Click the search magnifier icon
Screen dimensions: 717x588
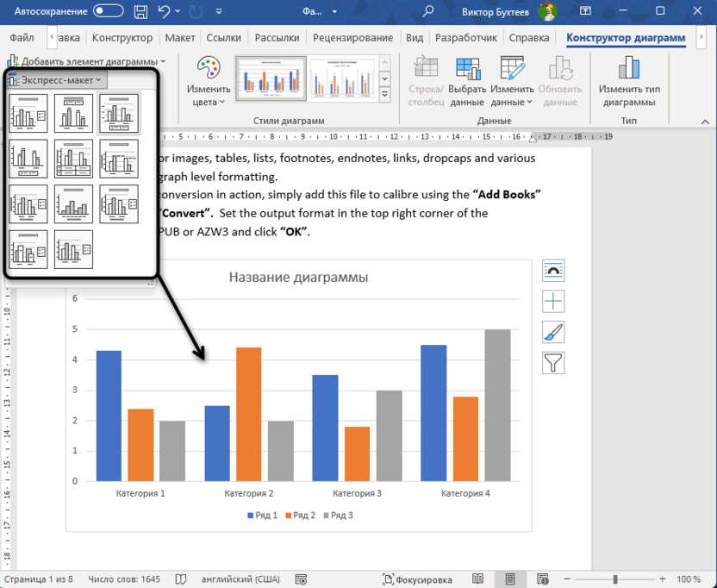point(427,11)
